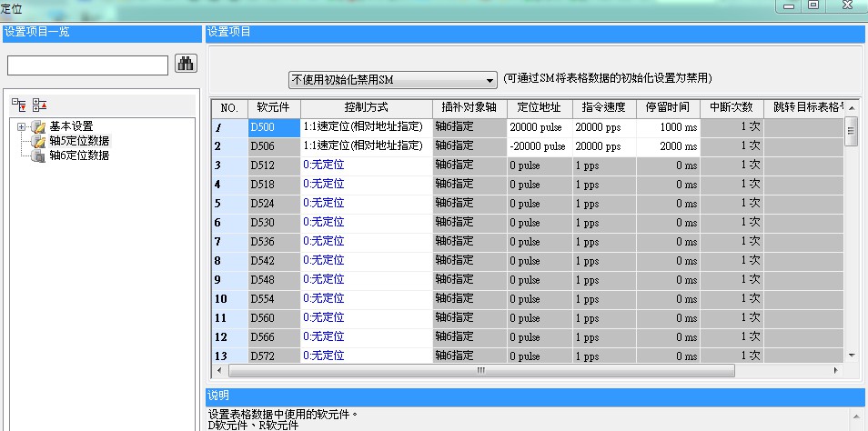The width and height of the screenshot is (868, 431).
Task: Click the 停留时间 cell showing 1000 ms
Action: coord(667,127)
